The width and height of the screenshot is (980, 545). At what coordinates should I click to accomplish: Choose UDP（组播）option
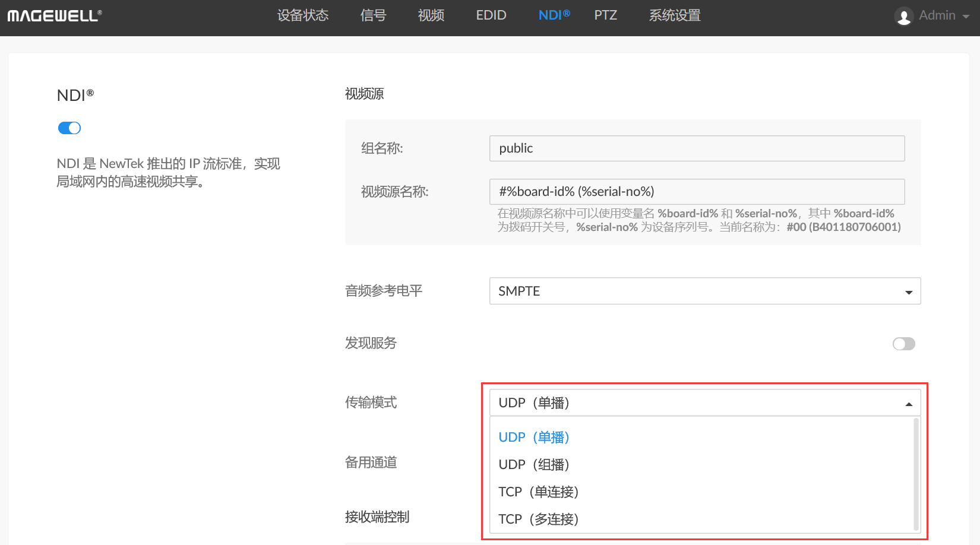coord(534,465)
